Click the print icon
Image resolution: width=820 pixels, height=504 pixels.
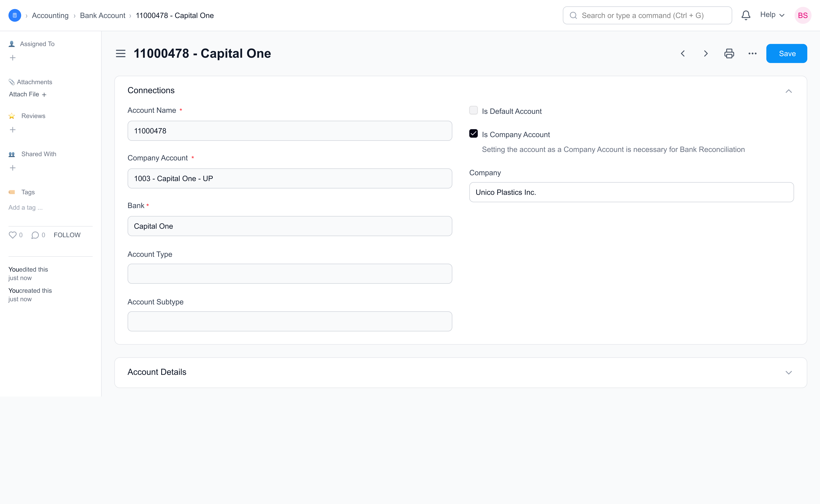point(729,53)
